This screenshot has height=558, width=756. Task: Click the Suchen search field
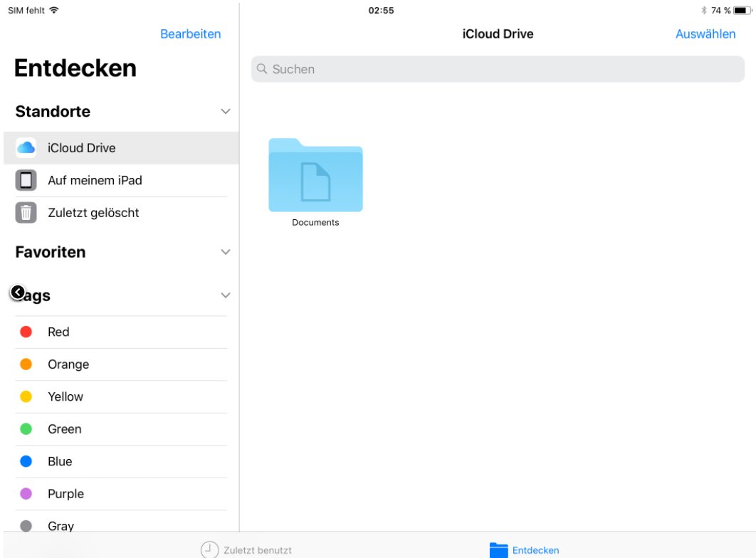click(498, 69)
